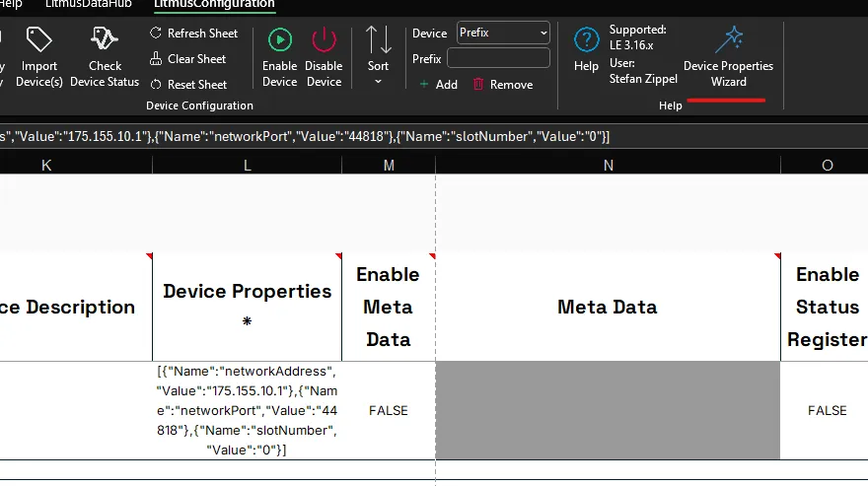The width and height of the screenshot is (868, 486).
Task: Open the Device Prefix dropdown
Action: coord(503,33)
